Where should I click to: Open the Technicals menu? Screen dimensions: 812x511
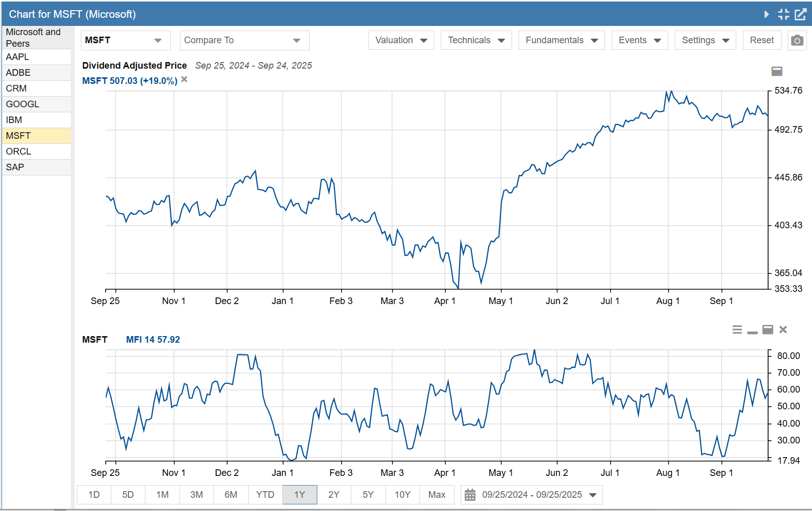point(476,41)
